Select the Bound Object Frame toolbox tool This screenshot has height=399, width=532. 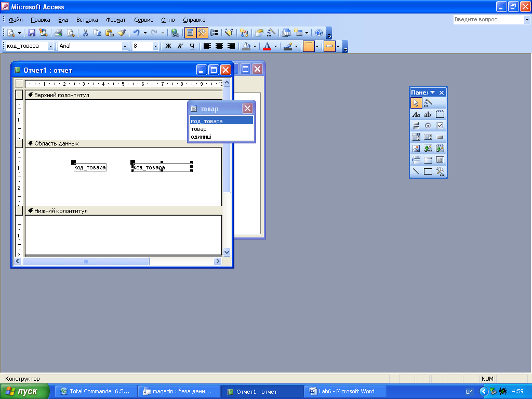440,149
